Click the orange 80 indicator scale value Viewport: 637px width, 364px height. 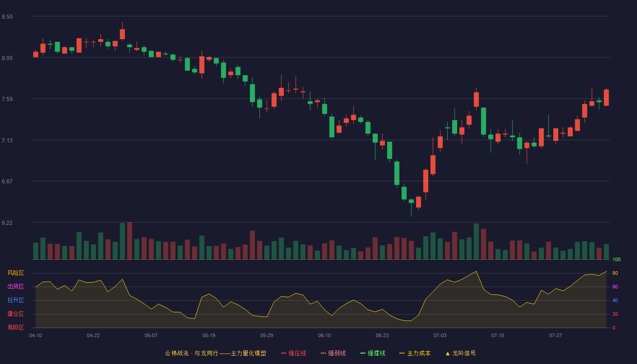[615, 273]
